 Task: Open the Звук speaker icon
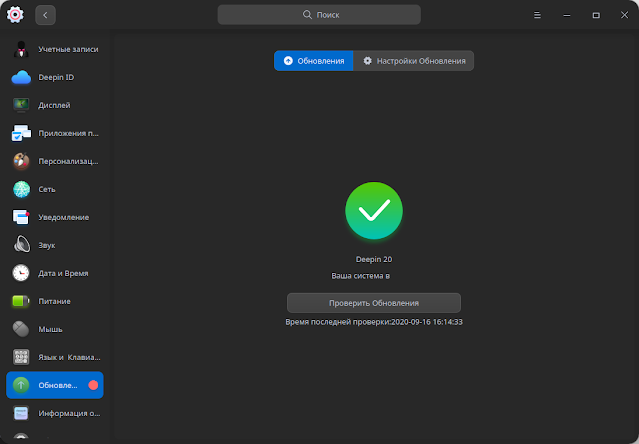pos(21,245)
